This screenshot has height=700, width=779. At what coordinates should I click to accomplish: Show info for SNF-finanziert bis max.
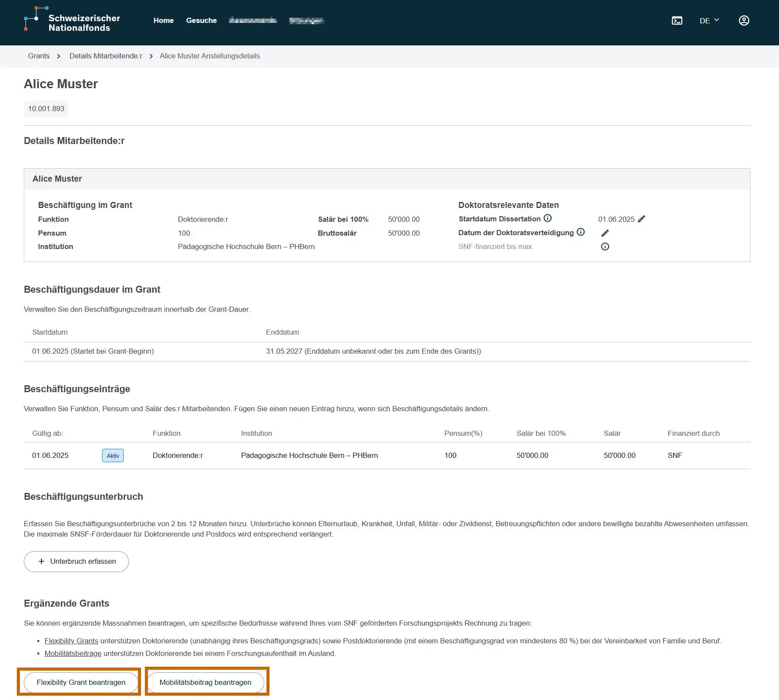[605, 246]
